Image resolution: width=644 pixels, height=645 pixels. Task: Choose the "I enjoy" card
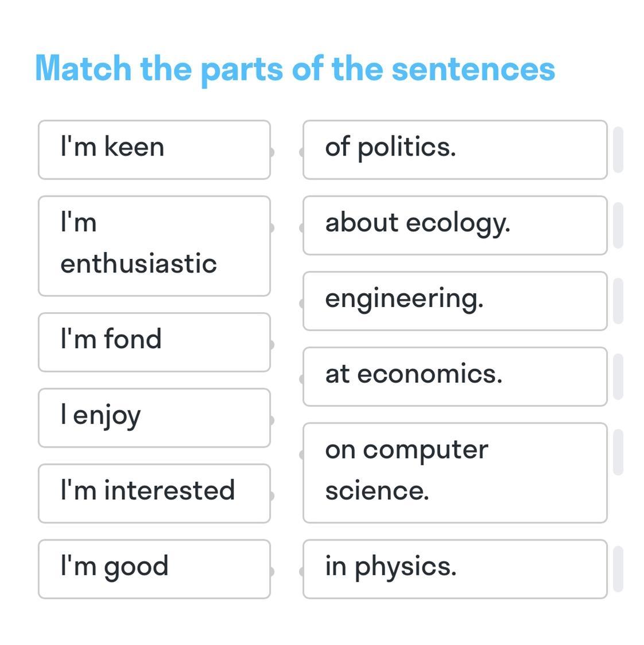tap(154, 418)
